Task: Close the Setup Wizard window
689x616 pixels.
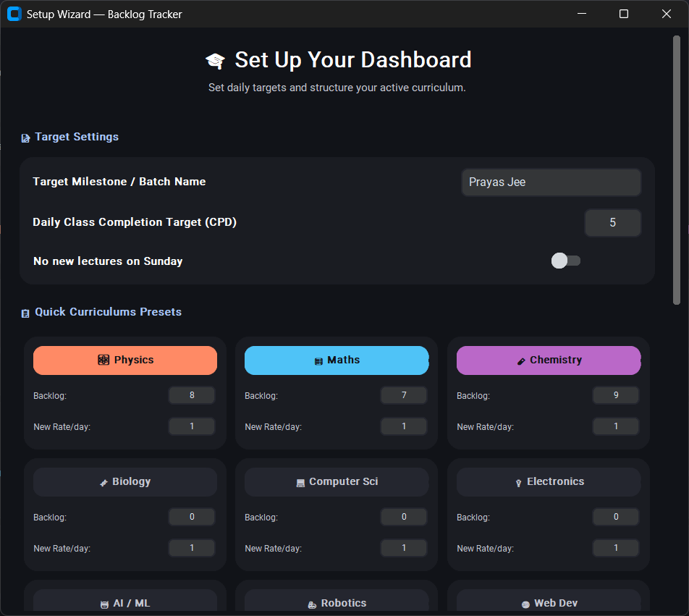Action: click(666, 14)
